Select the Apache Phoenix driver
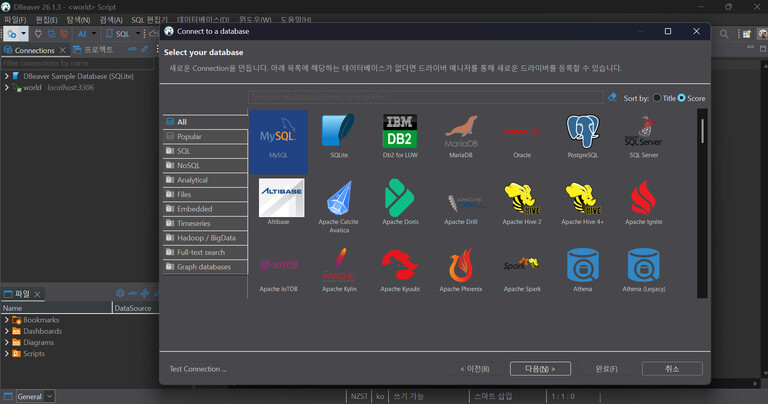 pyautogui.click(x=460, y=270)
